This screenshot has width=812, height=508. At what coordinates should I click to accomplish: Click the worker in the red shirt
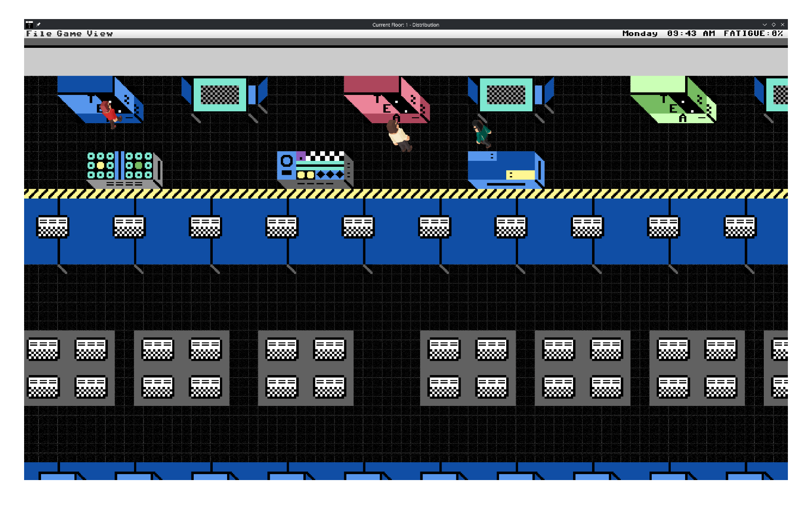[x=111, y=114]
